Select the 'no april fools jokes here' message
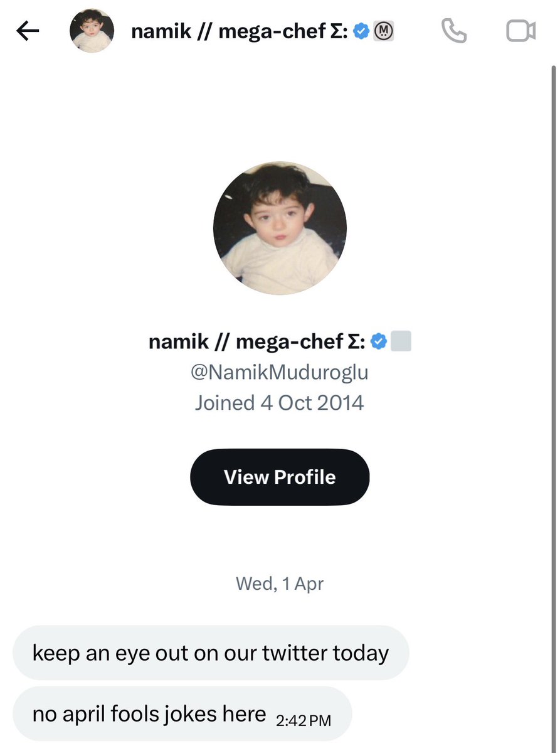 point(149,714)
